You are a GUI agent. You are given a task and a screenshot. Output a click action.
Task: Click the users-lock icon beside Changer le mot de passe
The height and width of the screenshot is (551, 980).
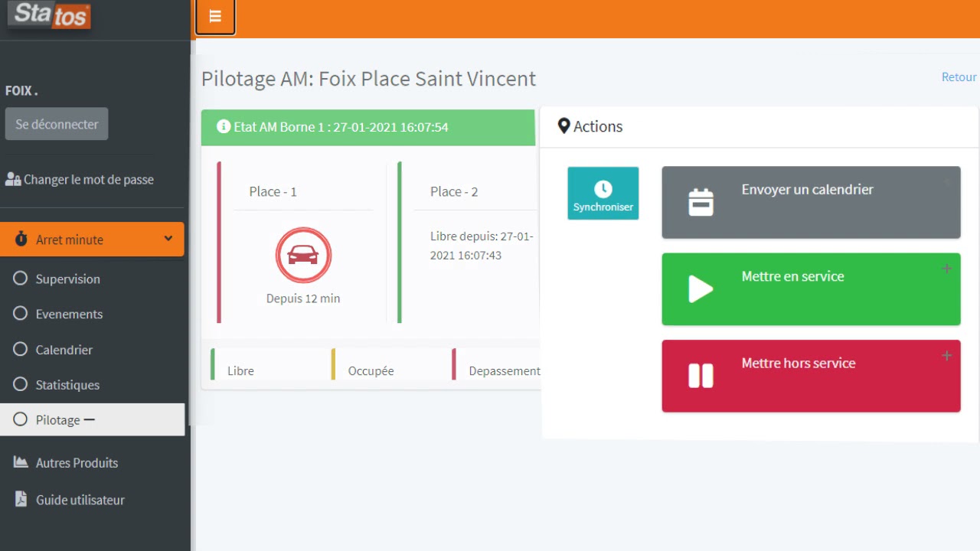click(x=13, y=179)
